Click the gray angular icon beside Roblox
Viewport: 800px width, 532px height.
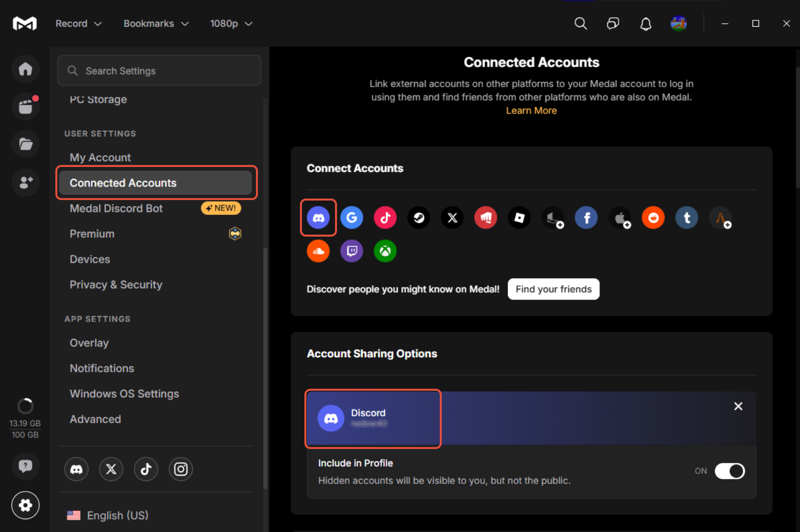(x=553, y=217)
